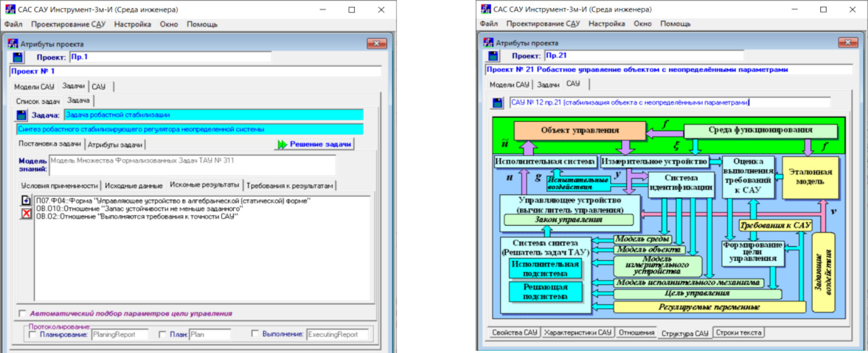Screen dimensions: 868x353
Task: Switch to Исходные данные tab
Action: [134, 186]
